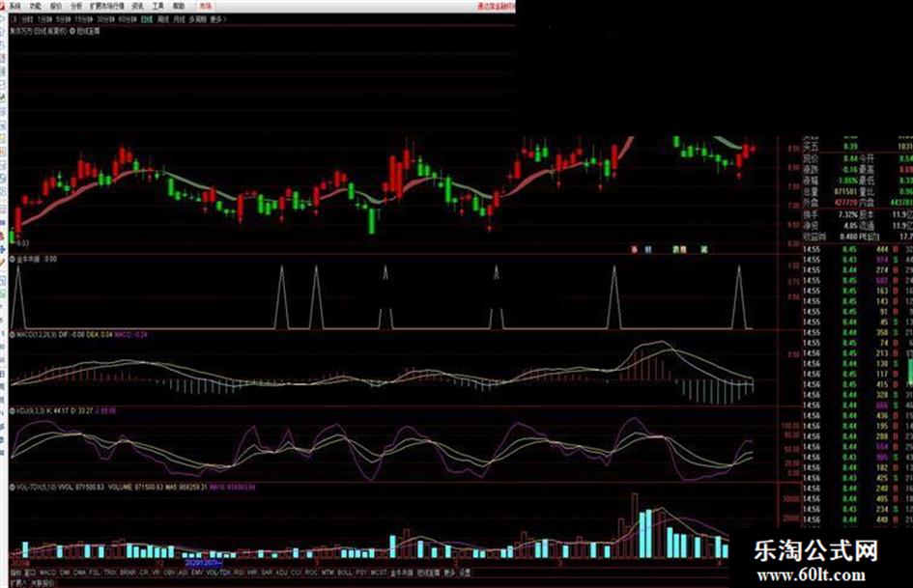The width and height of the screenshot is (913, 588).
Task: Select 金牛共振 indicator tab at bottom
Action: click(x=402, y=573)
